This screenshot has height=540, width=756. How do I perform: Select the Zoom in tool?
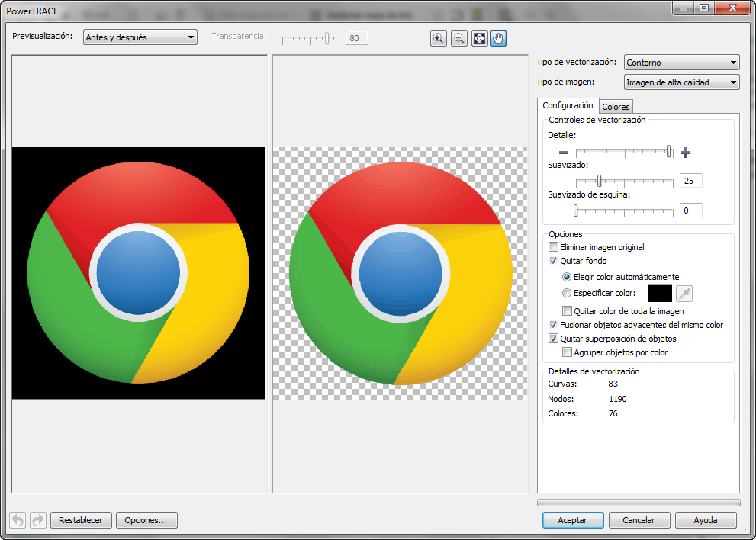pos(439,38)
